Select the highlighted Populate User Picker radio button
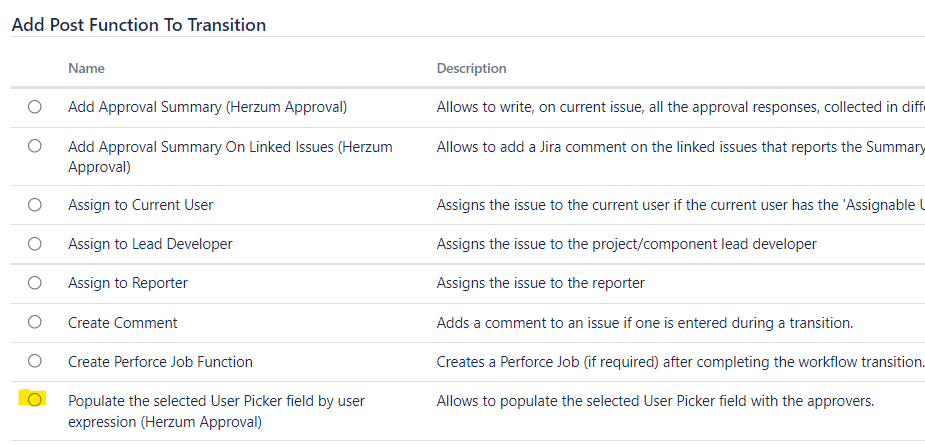The width and height of the screenshot is (925, 445). tap(35, 400)
